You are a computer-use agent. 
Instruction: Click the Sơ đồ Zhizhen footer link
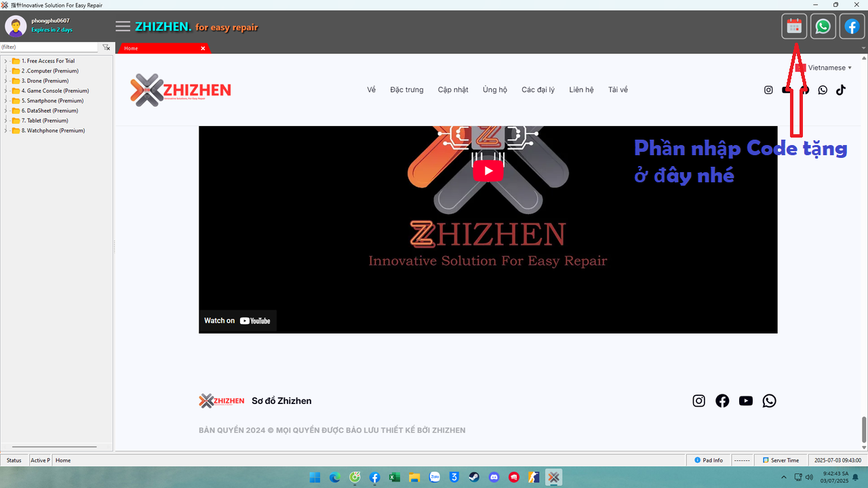pyautogui.click(x=281, y=401)
